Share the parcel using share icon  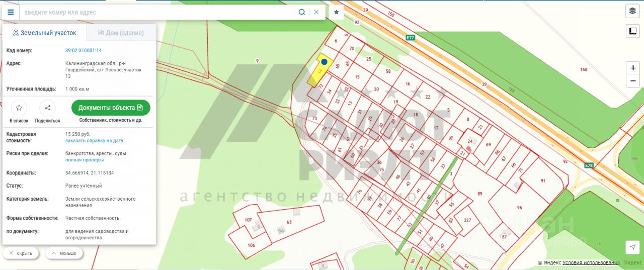pyautogui.click(x=47, y=108)
